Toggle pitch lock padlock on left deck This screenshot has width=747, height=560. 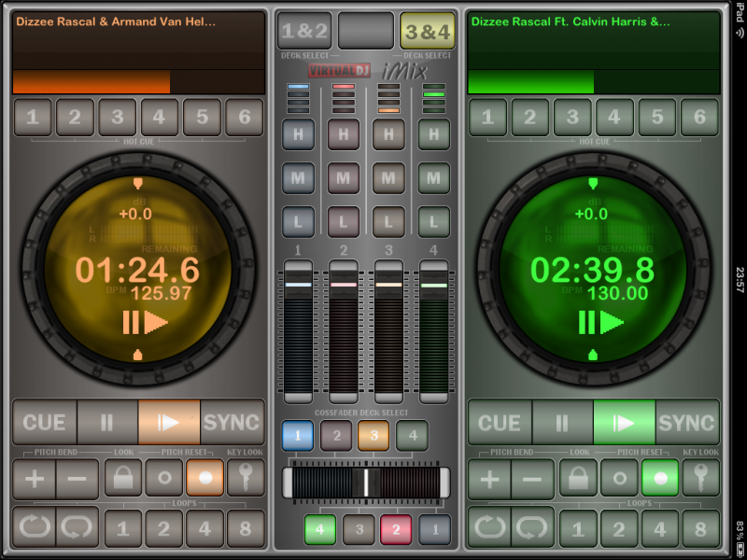[123, 478]
